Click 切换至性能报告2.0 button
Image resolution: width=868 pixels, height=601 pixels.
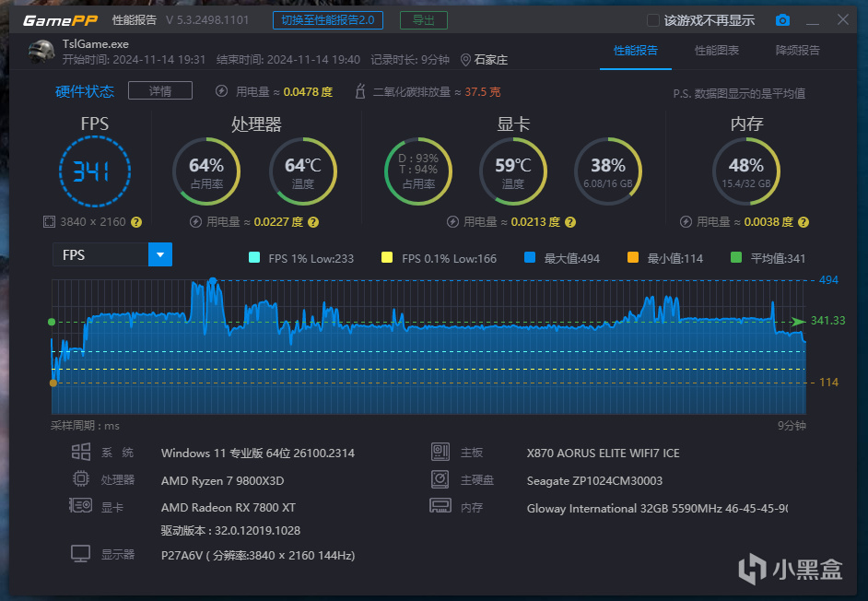pyautogui.click(x=328, y=20)
